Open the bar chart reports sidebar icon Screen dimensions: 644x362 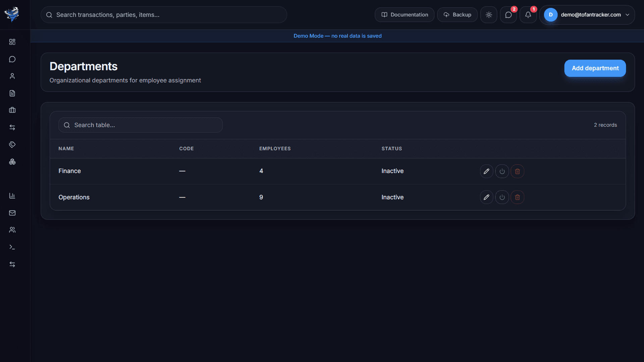(12, 196)
